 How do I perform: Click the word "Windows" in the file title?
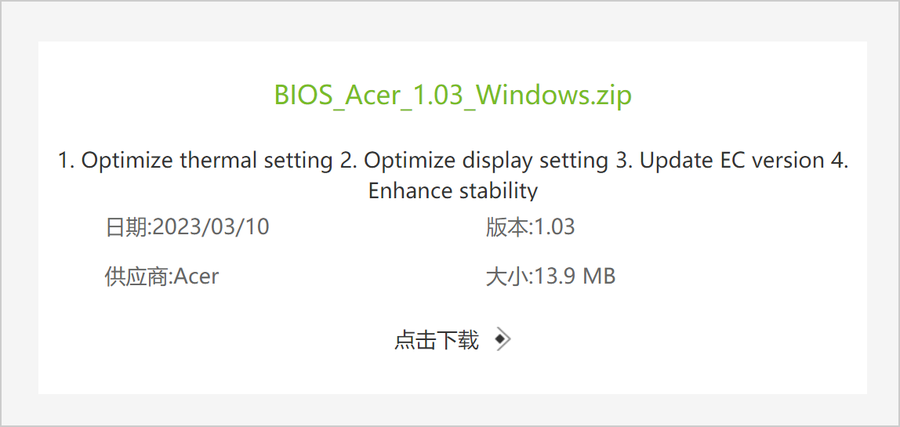point(532,95)
